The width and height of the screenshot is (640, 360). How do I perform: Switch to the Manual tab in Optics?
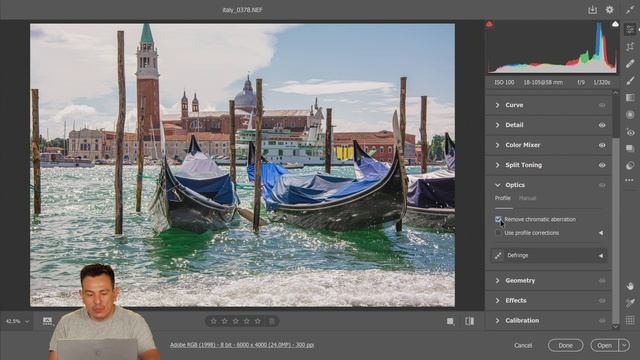click(527, 198)
